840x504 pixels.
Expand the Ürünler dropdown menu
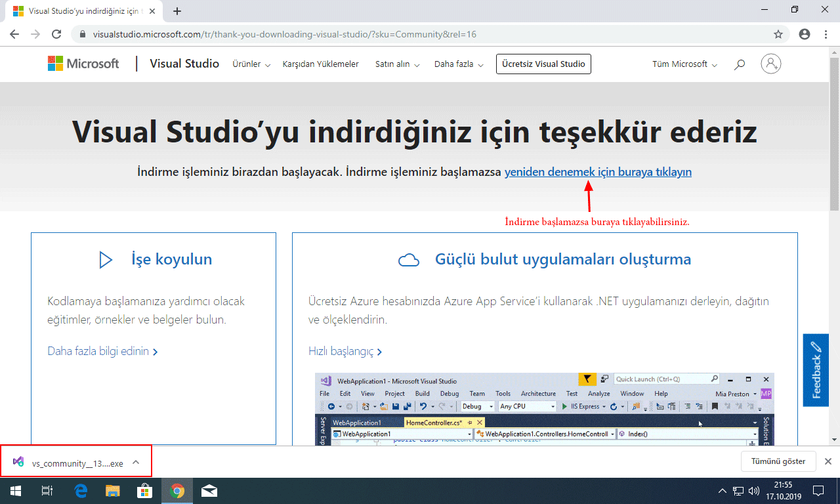[251, 64]
